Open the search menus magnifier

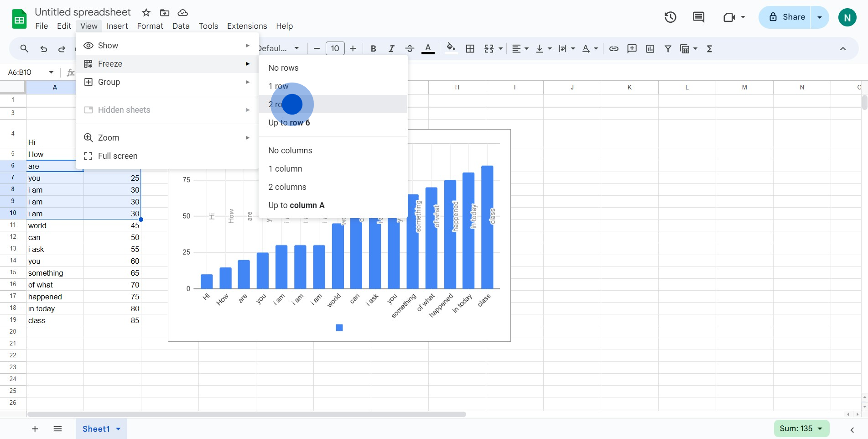(24, 48)
